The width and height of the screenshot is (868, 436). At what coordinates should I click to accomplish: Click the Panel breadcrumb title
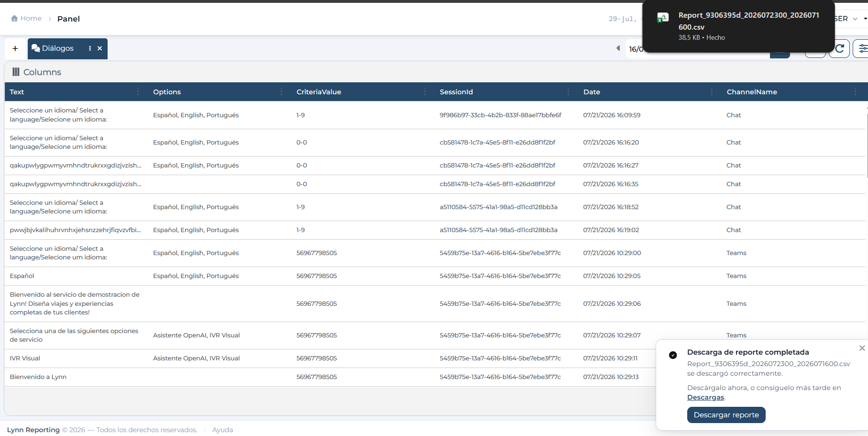(68, 19)
